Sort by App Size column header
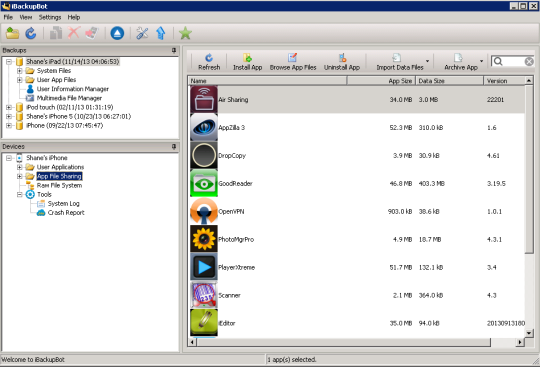Screen dimensions: 540x367 click(380, 81)
